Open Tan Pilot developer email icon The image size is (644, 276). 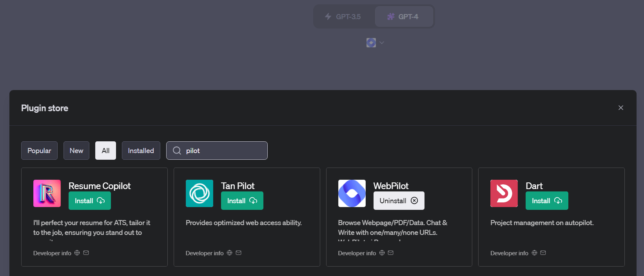click(238, 253)
